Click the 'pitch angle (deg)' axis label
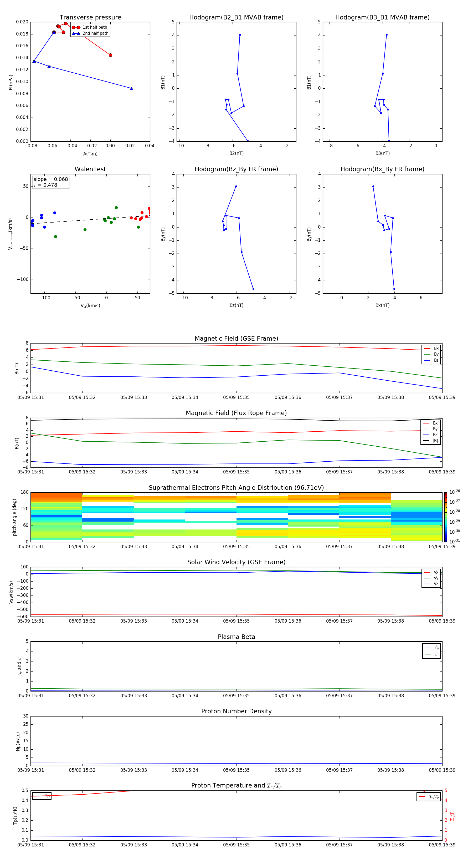 tap(14, 517)
